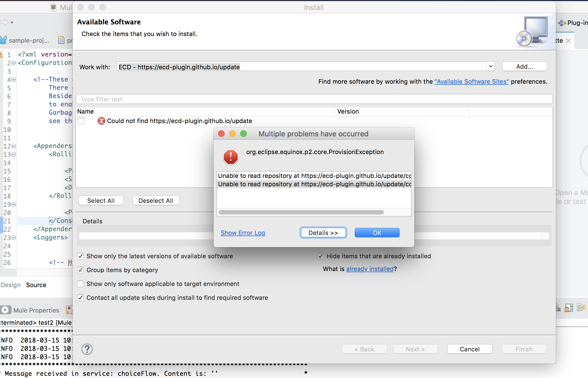Click the help question mark icon
This screenshot has height=378, width=588.
tap(87, 349)
